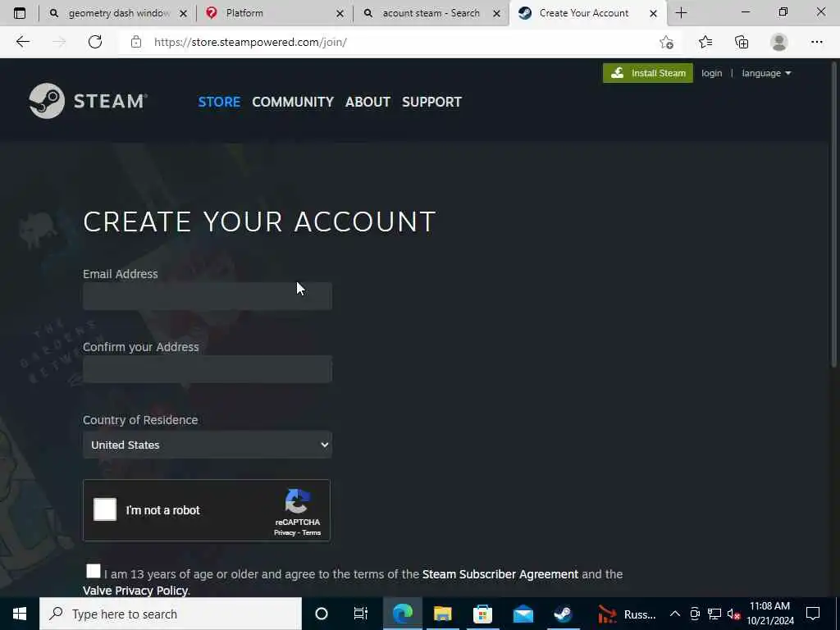Open the STORE menu item
Screen dimensions: 840x630
[x=219, y=102]
